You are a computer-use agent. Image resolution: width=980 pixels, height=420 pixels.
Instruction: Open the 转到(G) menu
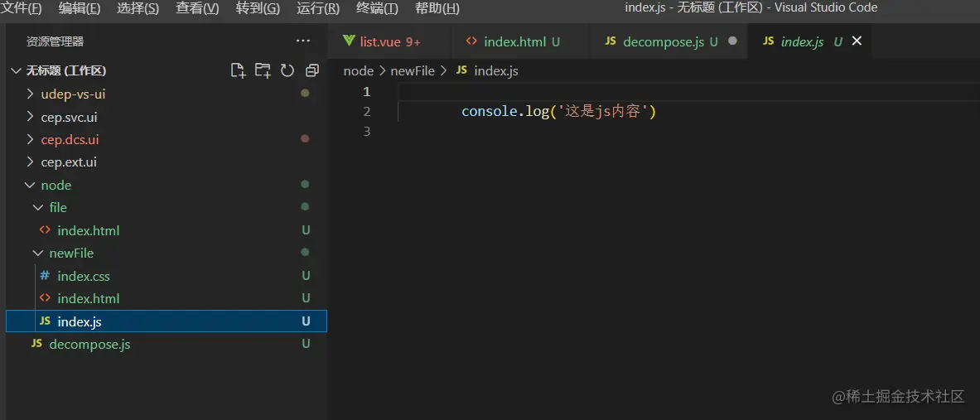(x=258, y=8)
